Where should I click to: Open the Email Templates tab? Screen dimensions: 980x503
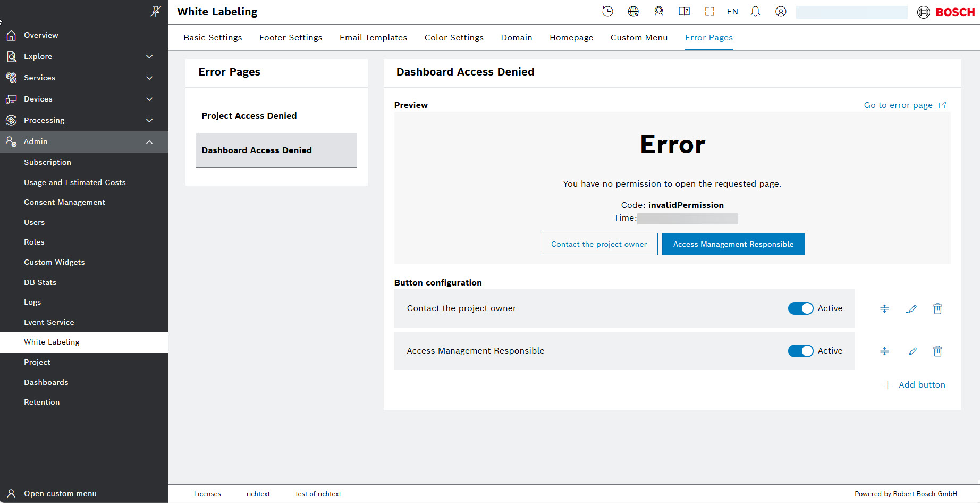click(x=373, y=38)
